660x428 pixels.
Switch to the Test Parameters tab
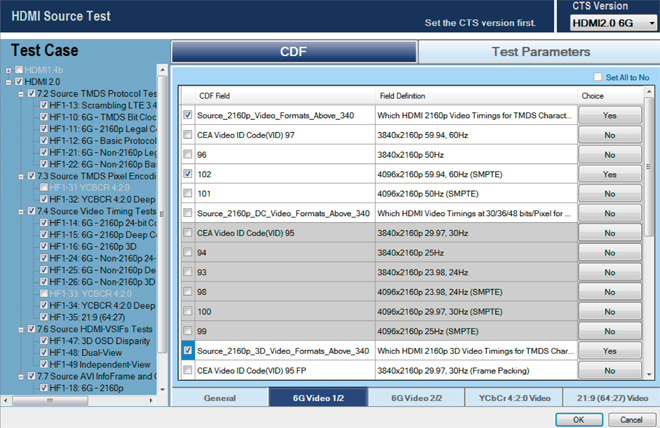click(x=540, y=52)
